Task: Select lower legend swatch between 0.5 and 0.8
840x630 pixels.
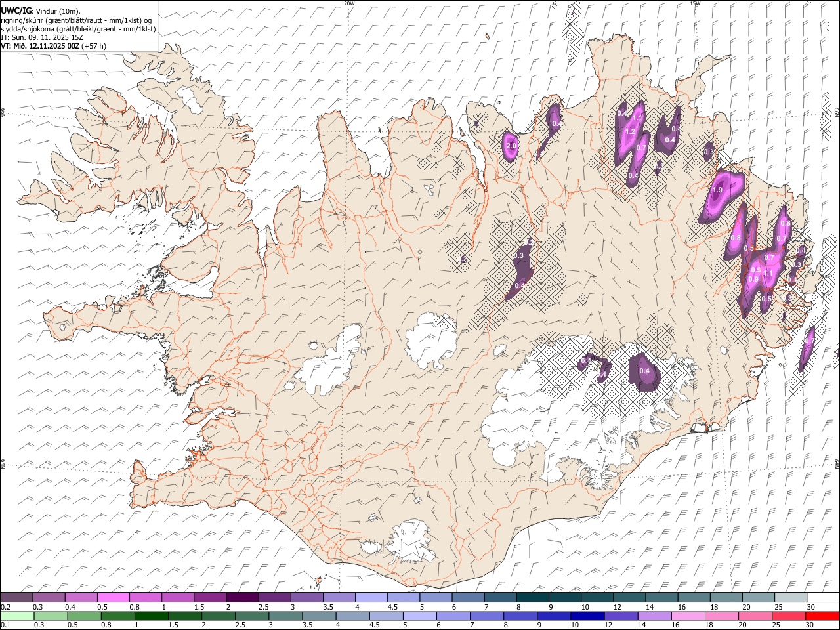Action: pos(84,616)
